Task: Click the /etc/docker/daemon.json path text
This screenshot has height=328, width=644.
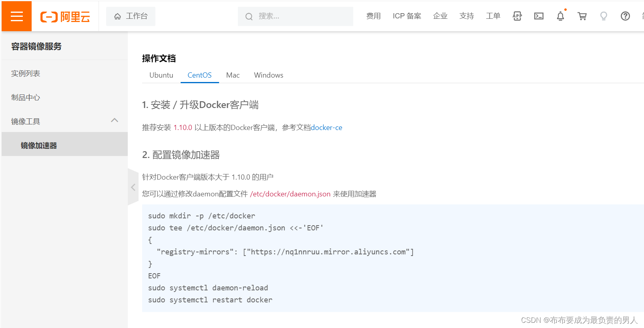Action: point(290,194)
